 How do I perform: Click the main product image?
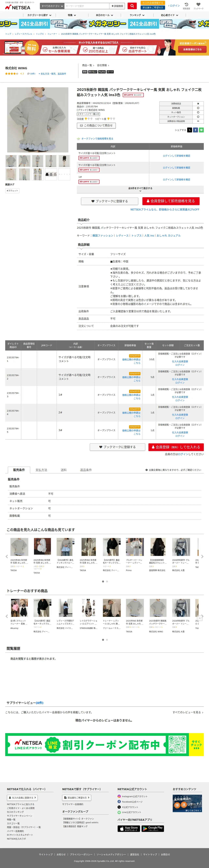[x=38, y=120]
